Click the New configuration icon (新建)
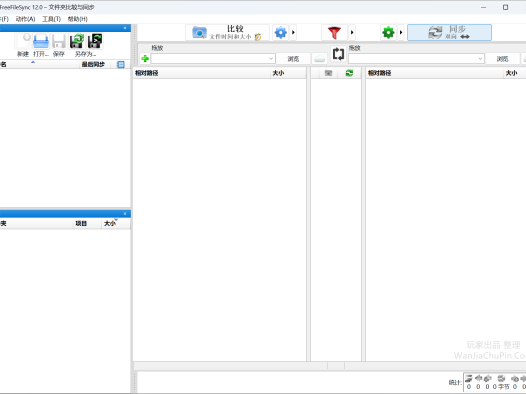This screenshot has height=394, width=526. tap(23, 41)
